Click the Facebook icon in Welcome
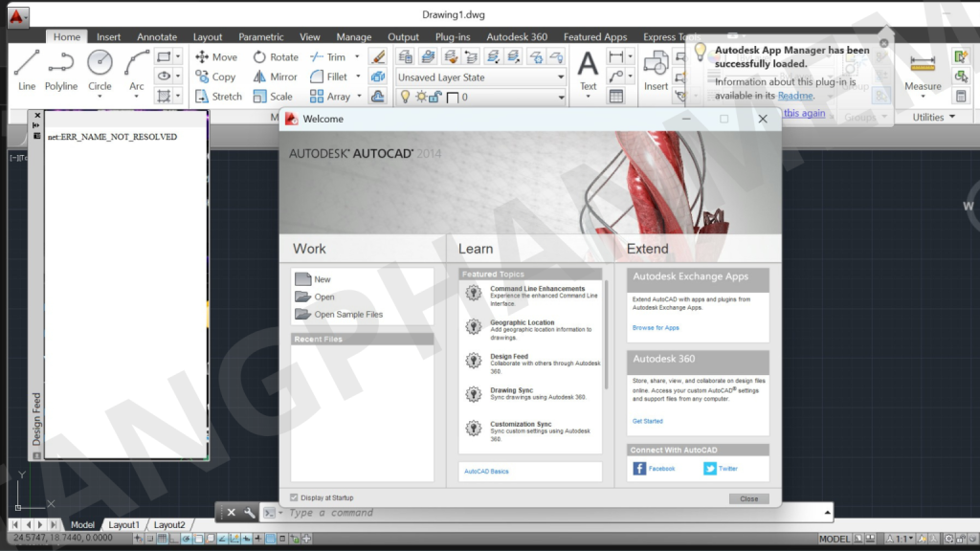 click(639, 469)
